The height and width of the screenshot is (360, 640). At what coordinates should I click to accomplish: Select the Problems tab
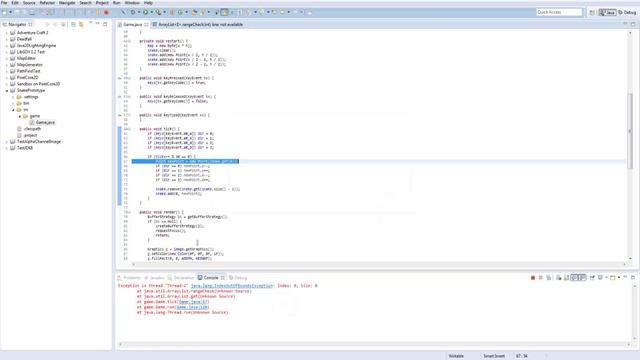129,278
